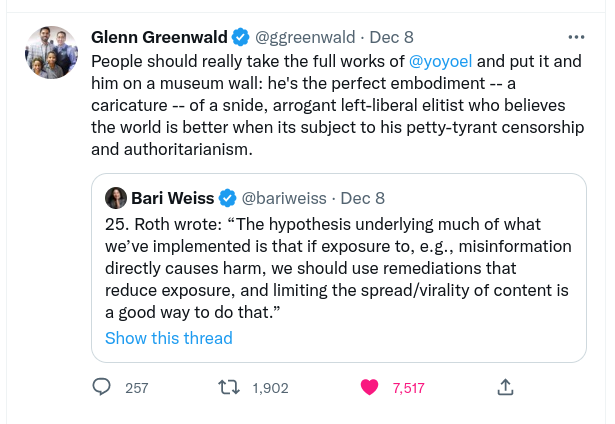
Task: Click the 7,517 likes count
Action: tap(409, 388)
